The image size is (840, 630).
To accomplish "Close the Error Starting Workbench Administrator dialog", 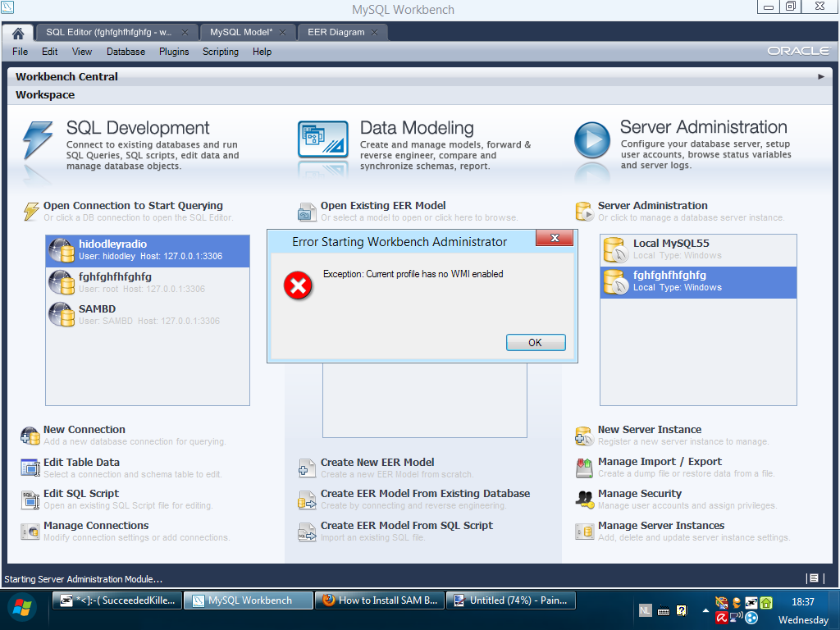I will (555, 238).
